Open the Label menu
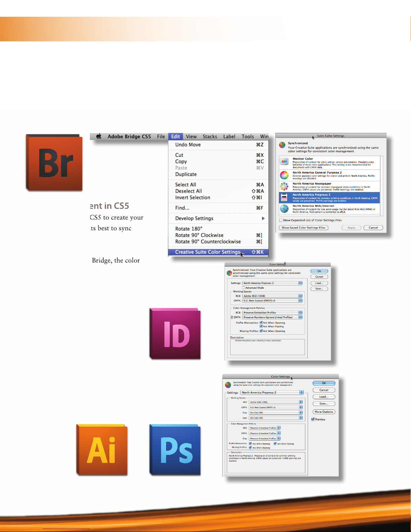Screen dimensions: 411x532 229,137
